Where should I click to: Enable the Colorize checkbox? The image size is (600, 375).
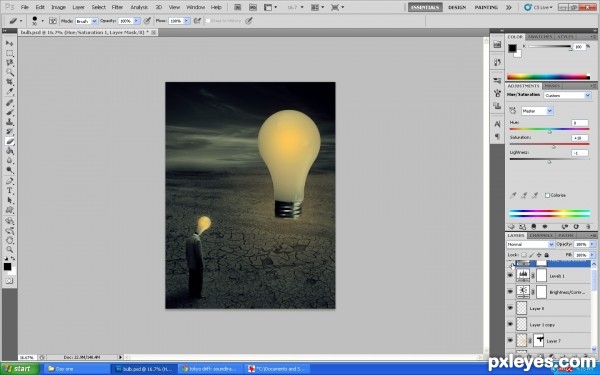[x=547, y=195]
